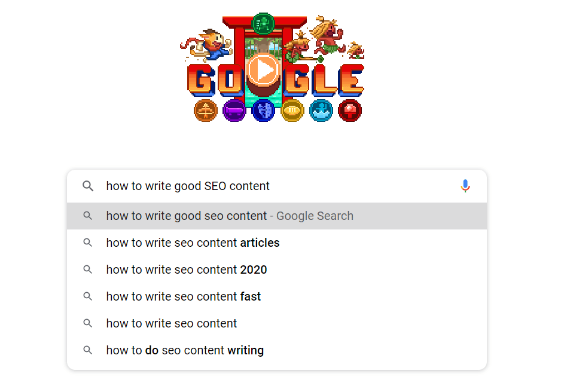Viewport: 561px width, 392px height.
Task: Select the orange archery medal below the doodle
Action: point(206,111)
